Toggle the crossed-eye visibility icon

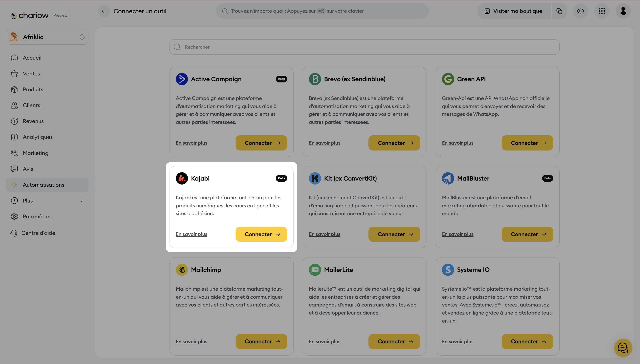pyautogui.click(x=580, y=11)
